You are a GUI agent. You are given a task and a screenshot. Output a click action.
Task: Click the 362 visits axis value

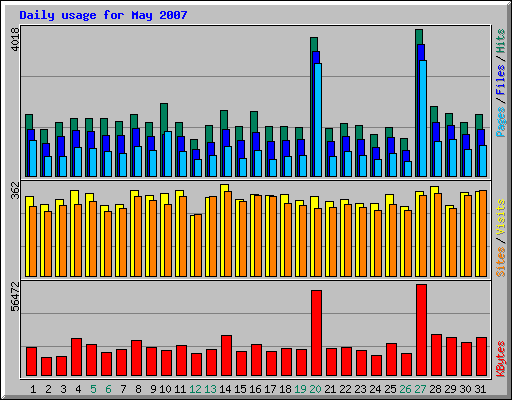pos(15,190)
